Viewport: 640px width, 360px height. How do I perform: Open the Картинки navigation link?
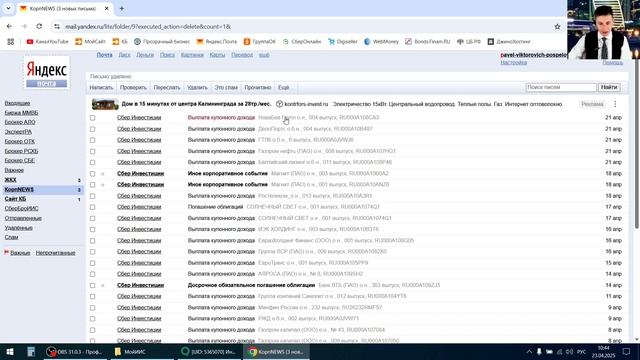point(192,55)
